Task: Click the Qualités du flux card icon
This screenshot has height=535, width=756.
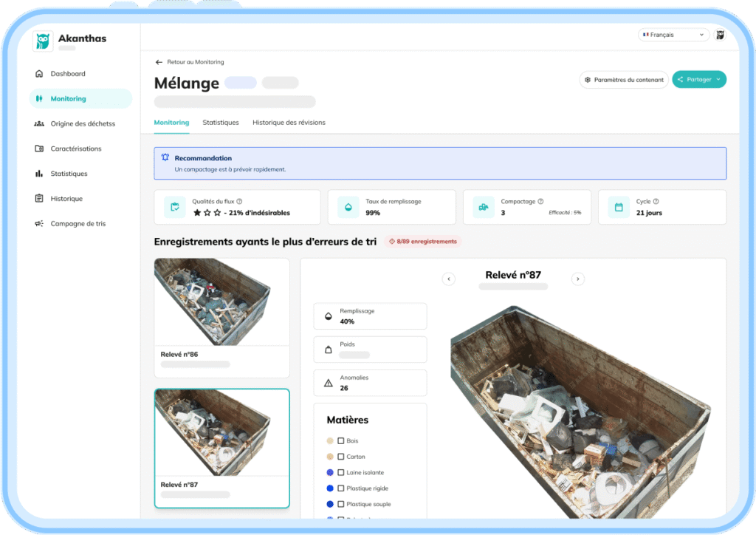Action: (x=174, y=207)
